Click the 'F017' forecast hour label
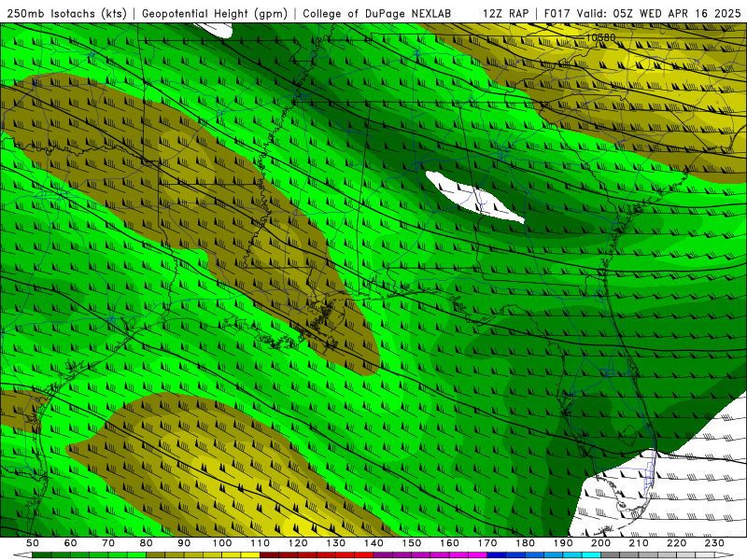 click(x=557, y=13)
